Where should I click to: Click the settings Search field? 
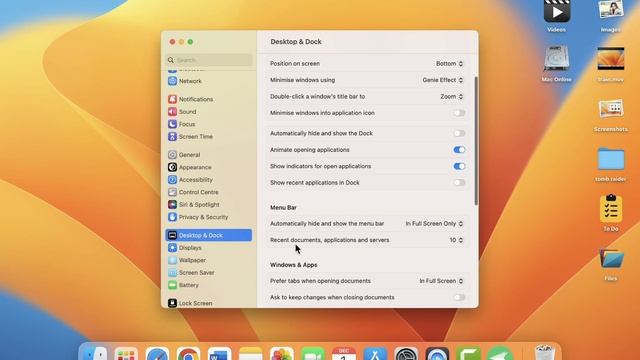pyautogui.click(x=209, y=60)
